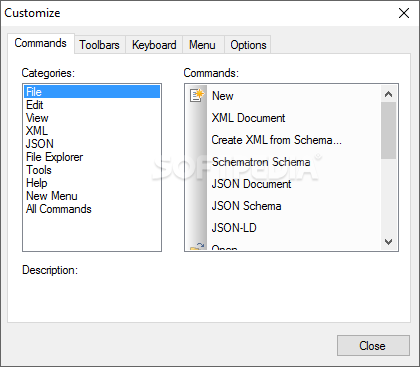Click the partially visible Open folder icon
This screenshot has width=420, height=367.
pos(197,246)
